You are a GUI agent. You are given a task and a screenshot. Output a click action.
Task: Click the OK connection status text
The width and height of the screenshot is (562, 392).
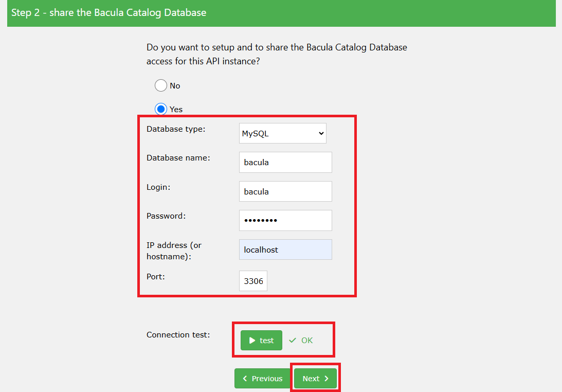[307, 341]
